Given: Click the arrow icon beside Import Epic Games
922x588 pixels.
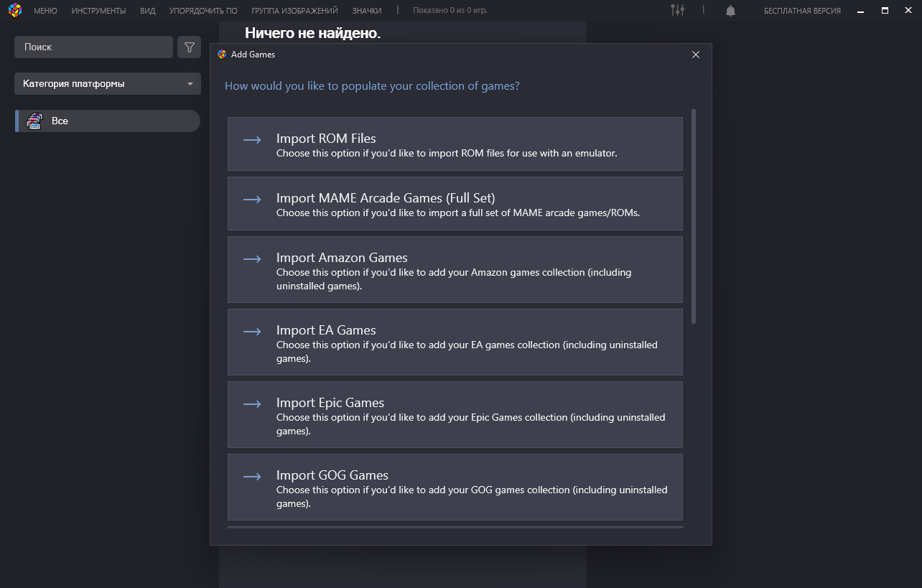Looking at the screenshot, I should coord(252,404).
